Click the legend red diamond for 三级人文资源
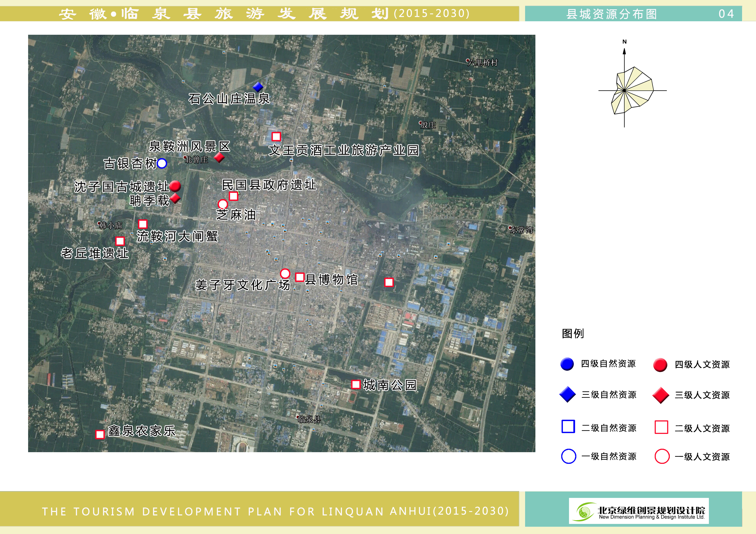The image size is (756, 534). point(661,395)
